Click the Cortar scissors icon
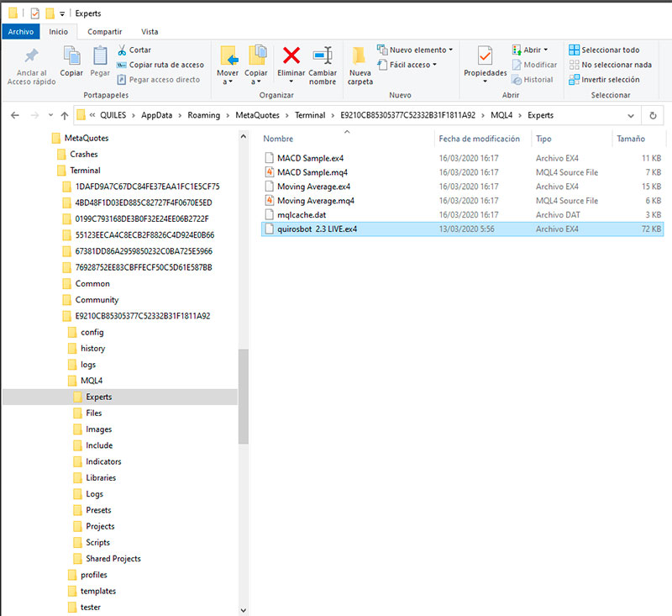The width and height of the screenshot is (672, 616). (x=123, y=50)
